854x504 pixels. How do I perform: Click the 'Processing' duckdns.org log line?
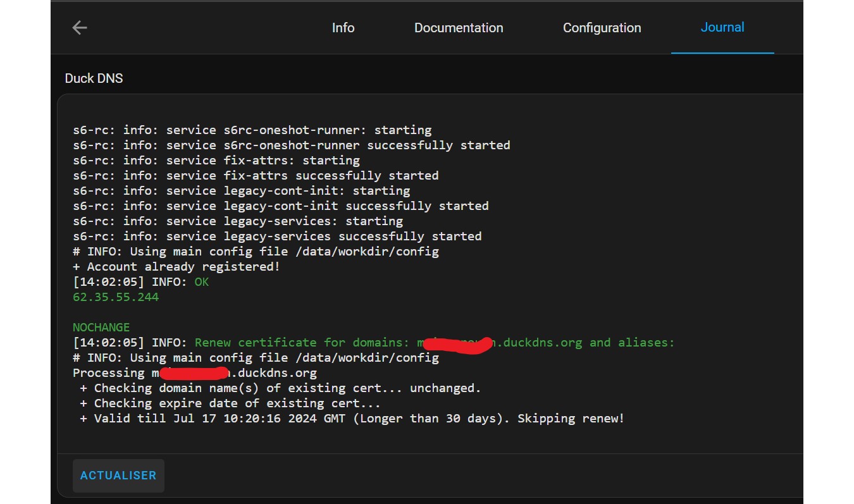tap(195, 373)
